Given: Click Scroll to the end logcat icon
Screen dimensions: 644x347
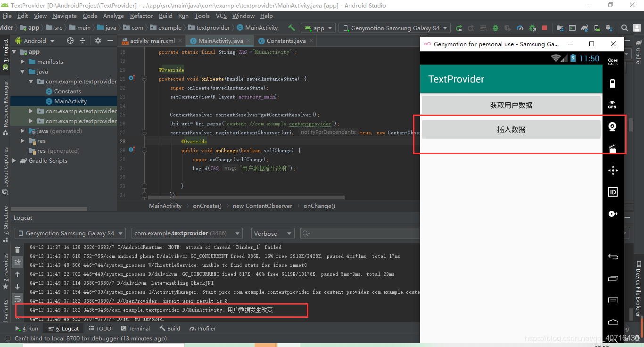Looking at the screenshot, I should click(x=17, y=262).
